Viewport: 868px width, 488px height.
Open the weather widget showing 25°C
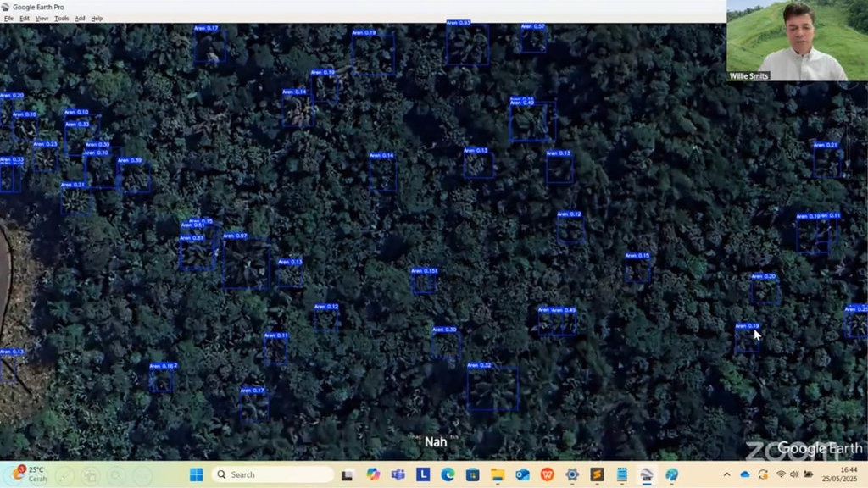[25, 474]
